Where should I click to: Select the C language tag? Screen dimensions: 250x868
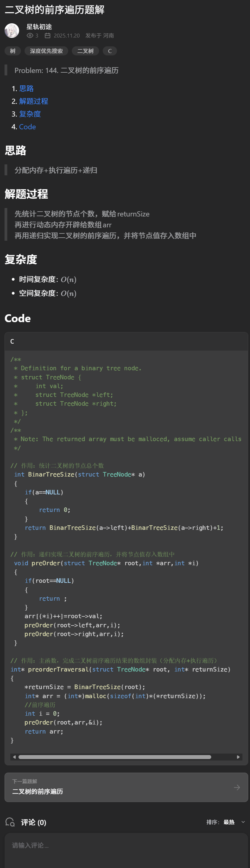110,51
